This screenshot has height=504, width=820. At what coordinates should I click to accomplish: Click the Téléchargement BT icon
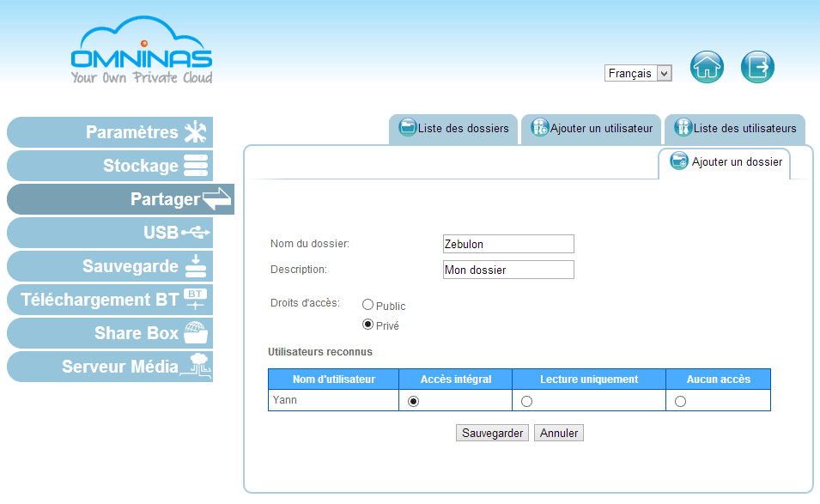point(196,299)
